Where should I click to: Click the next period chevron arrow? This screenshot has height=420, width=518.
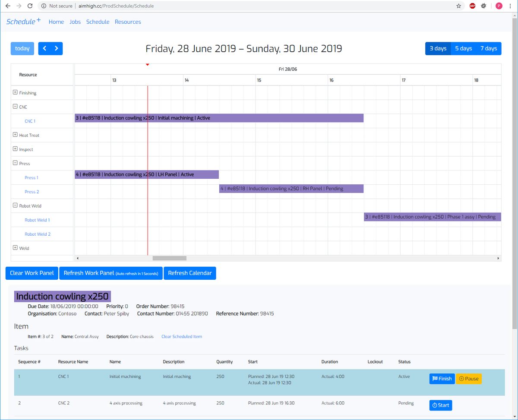(x=56, y=48)
